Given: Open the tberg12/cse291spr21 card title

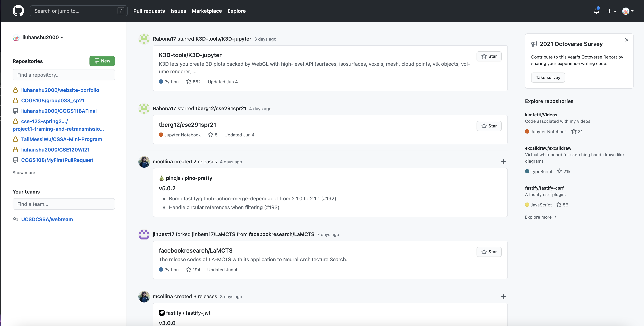Looking at the screenshot, I should tap(187, 125).
